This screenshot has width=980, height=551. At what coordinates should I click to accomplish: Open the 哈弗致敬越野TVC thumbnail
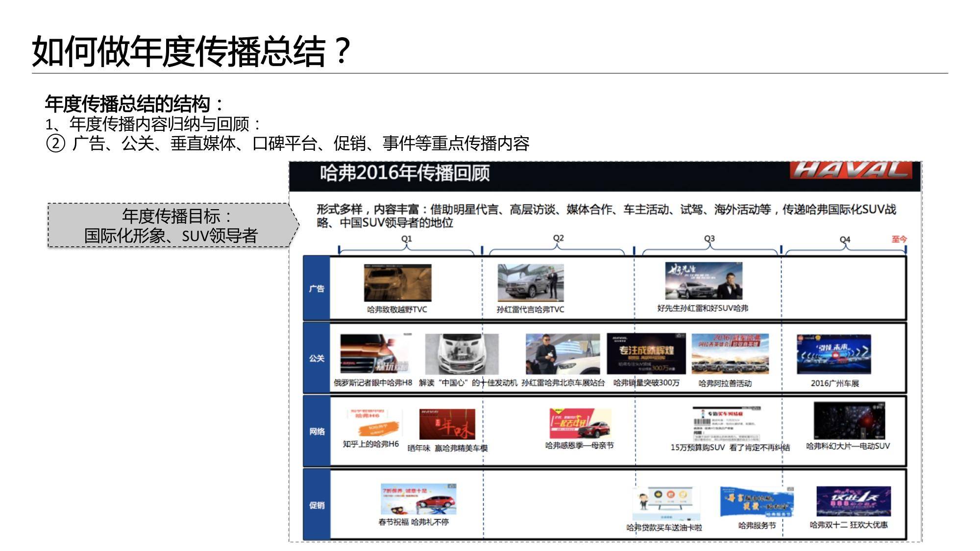pyautogui.click(x=397, y=283)
